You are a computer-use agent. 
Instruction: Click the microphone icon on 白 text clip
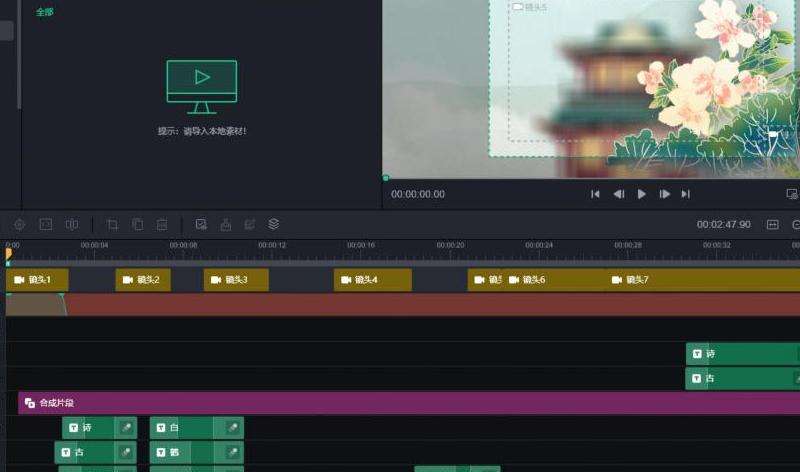(x=231, y=428)
